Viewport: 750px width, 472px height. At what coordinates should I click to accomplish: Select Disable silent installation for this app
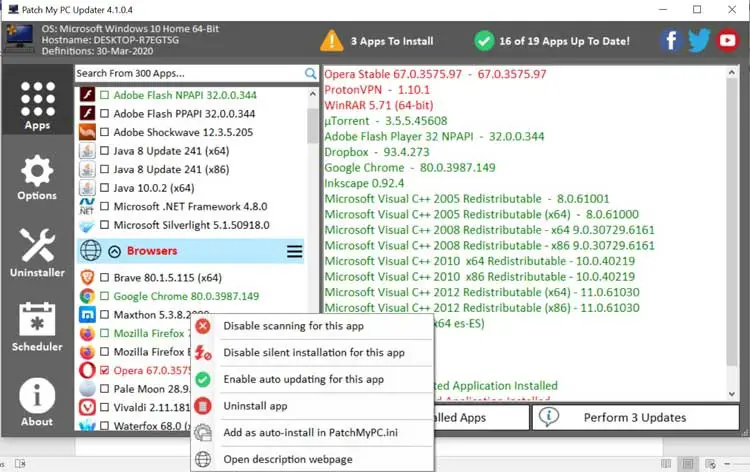click(x=313, y=353)
